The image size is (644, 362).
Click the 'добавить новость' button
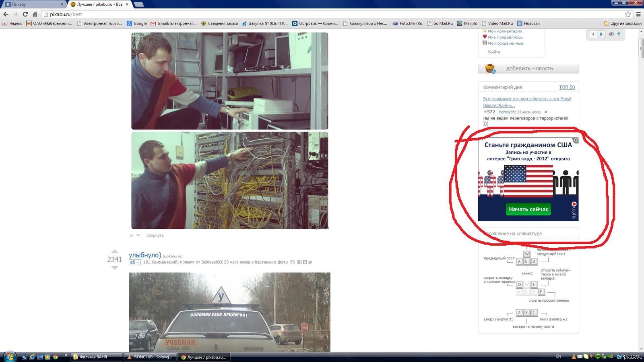tap(528, 69)
